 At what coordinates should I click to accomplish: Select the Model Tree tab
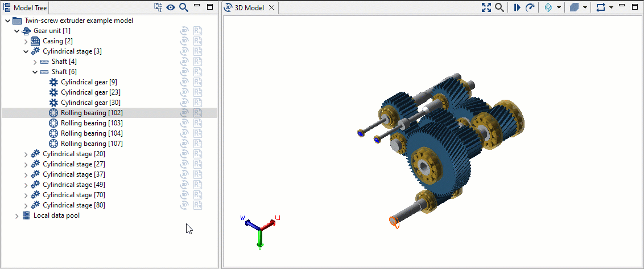pos(26,8)
